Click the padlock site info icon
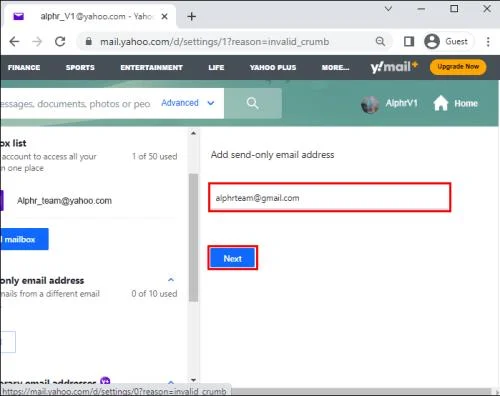 [x=88, y=41]
